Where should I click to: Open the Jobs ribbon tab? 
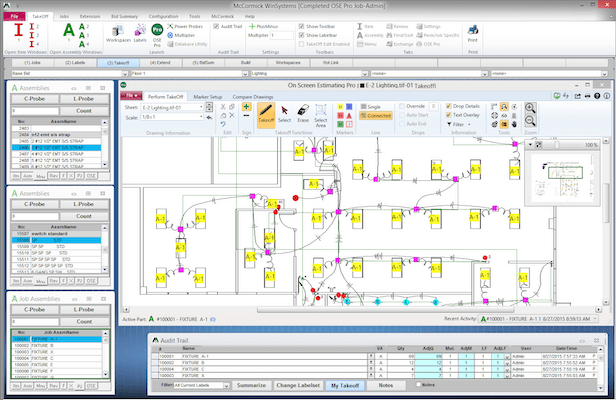[64, 17]
